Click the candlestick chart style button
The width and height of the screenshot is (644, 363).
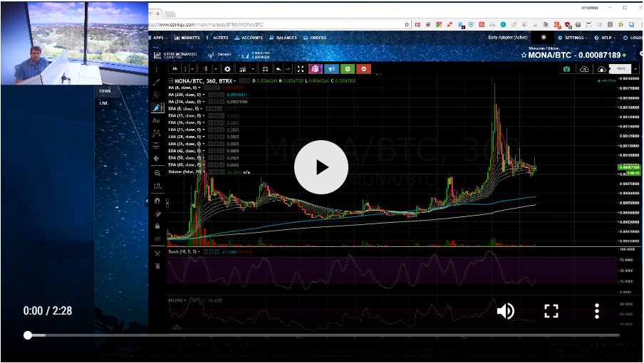(205, 69)
